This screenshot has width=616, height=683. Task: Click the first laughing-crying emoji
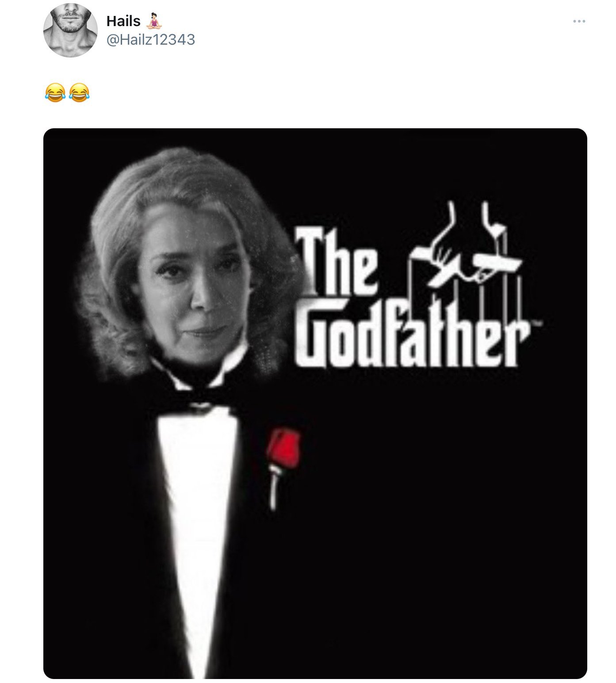55,92
